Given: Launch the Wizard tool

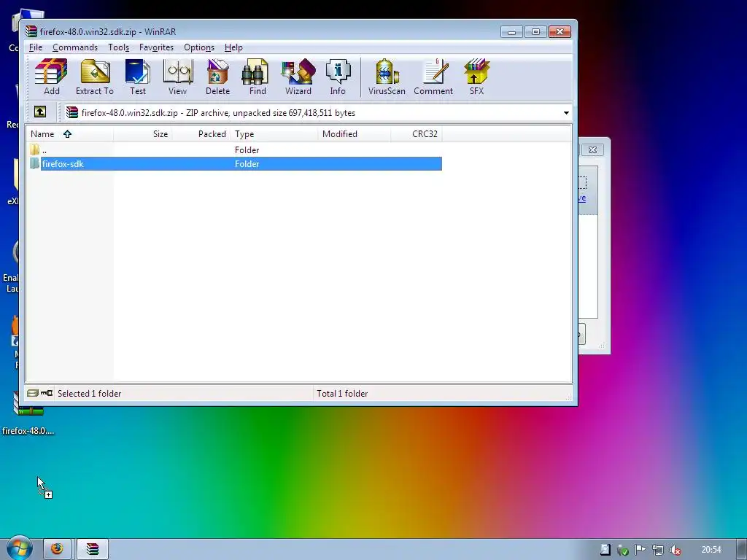Looking at the screenshot, I should [298, 77].
